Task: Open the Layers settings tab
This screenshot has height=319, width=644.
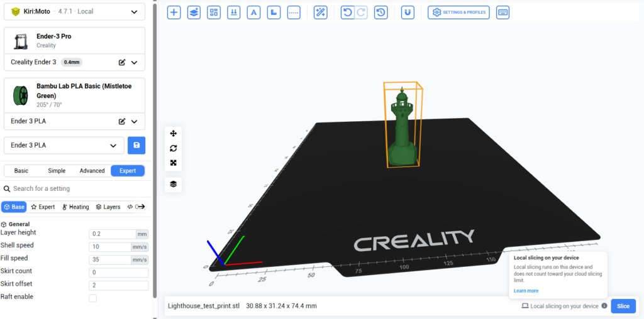Action: pyautogui.click(x=108, y=207)
